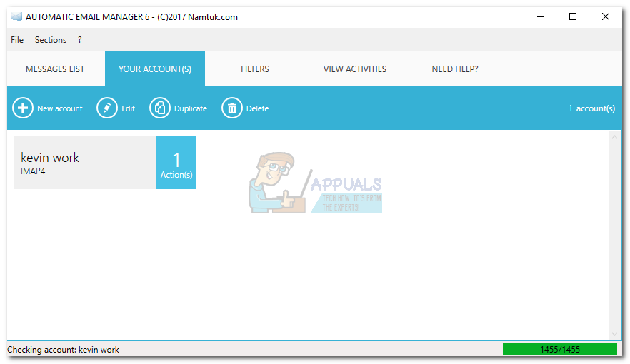630x364 pixels.
Task: Click the Edit label in toolbar
Action: pyautogui.click(x=128, y=108)
